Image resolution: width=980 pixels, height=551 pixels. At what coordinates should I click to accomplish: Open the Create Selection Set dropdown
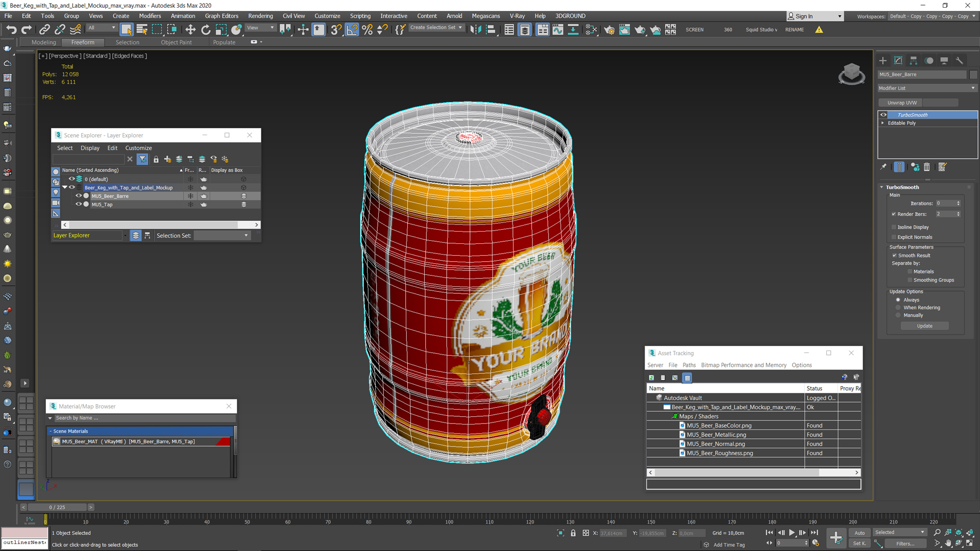pyautogui.click(x=436, y=28)
